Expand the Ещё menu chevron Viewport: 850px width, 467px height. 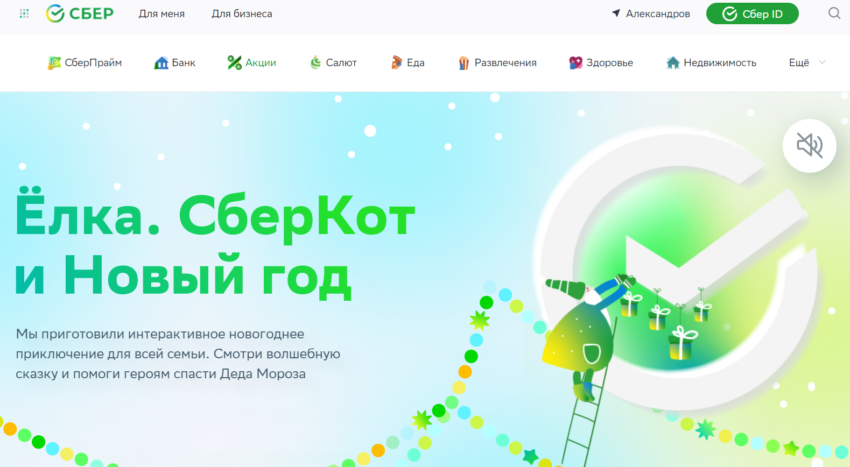(822, 62)
